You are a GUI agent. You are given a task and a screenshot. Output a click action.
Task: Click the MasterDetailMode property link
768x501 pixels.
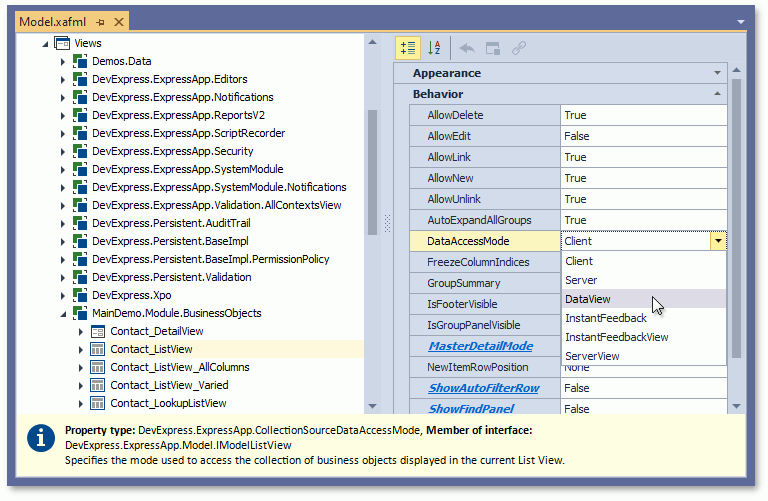pos(482,346)
